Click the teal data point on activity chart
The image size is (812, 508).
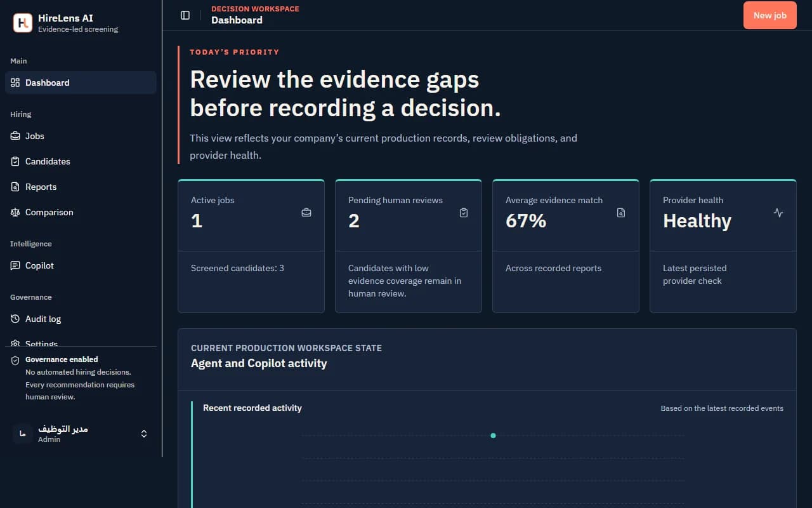tap(493, 436)
